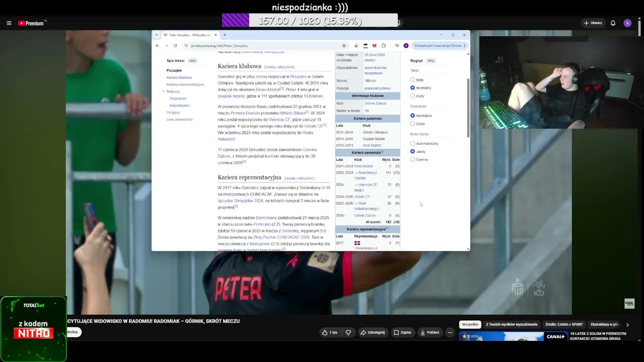Click the Wikipedia page vertical scrollbar

pyautogui.click(x=468, y=108)
